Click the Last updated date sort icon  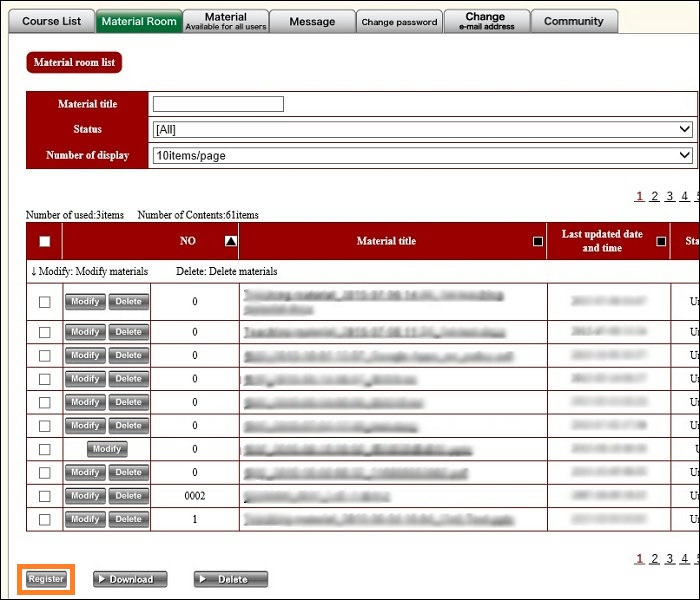tap(660, 241)
